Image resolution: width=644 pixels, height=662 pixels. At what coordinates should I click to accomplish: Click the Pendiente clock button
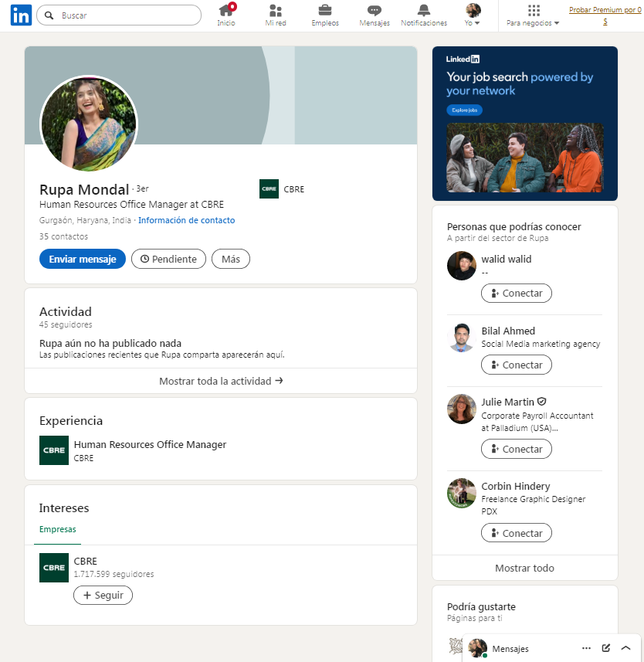pos(168,259)
